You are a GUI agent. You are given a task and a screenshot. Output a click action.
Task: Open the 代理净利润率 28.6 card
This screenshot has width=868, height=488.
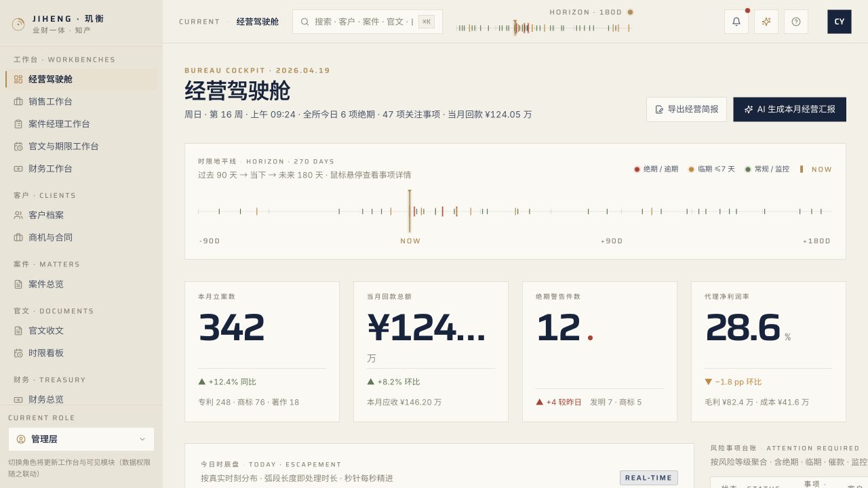point(768,352)
